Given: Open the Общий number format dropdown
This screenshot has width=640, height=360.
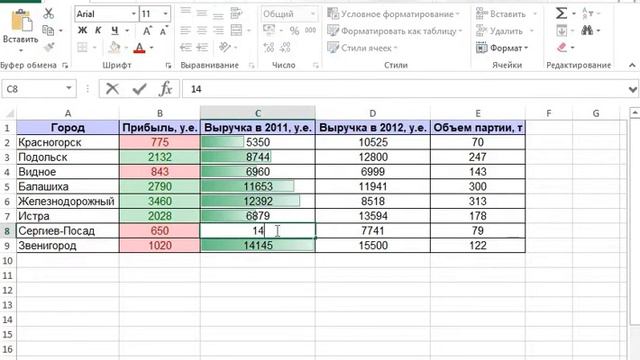Looking at the screenshot, I should 313,14.
